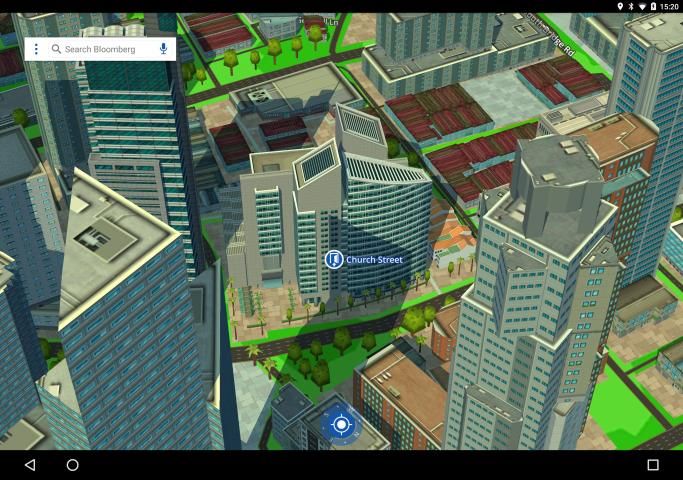683x480 pixels.
Task: Select the Church Street marker pin icon
Action: 334,260
